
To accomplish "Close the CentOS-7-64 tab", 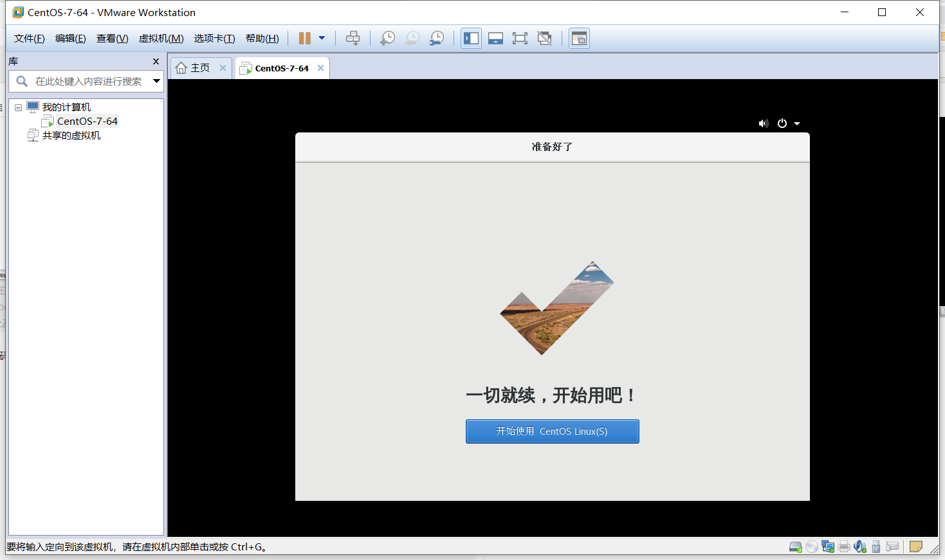I will 320,68.
